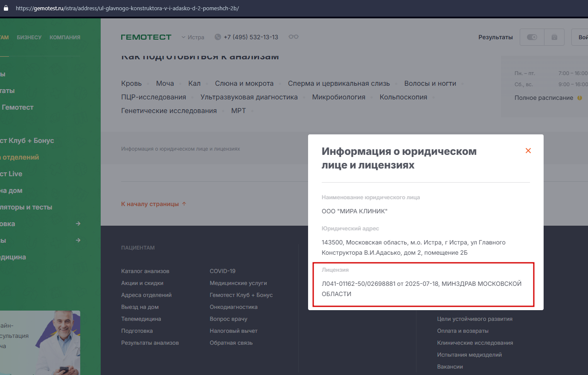
Task: Open Сперма и цервикальная слизь link
Action: pyautogui.click(x=339, y=84)
